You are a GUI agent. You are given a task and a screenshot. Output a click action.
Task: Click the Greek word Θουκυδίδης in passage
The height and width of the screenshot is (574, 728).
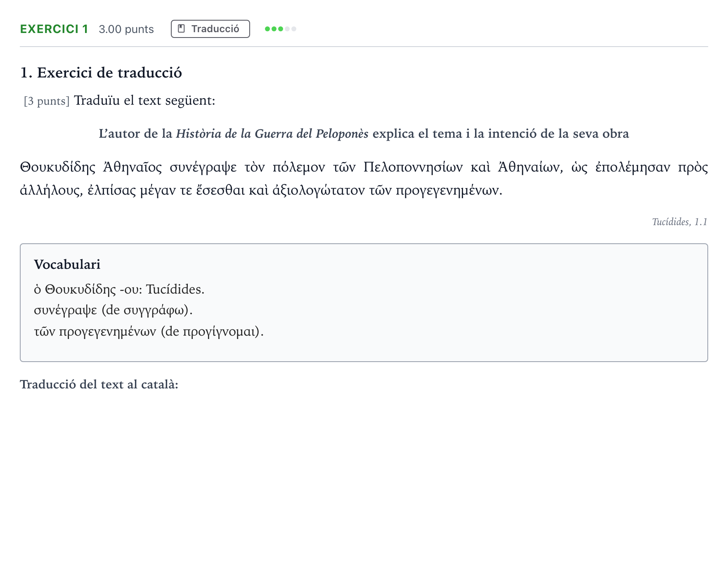pos(58,167)
